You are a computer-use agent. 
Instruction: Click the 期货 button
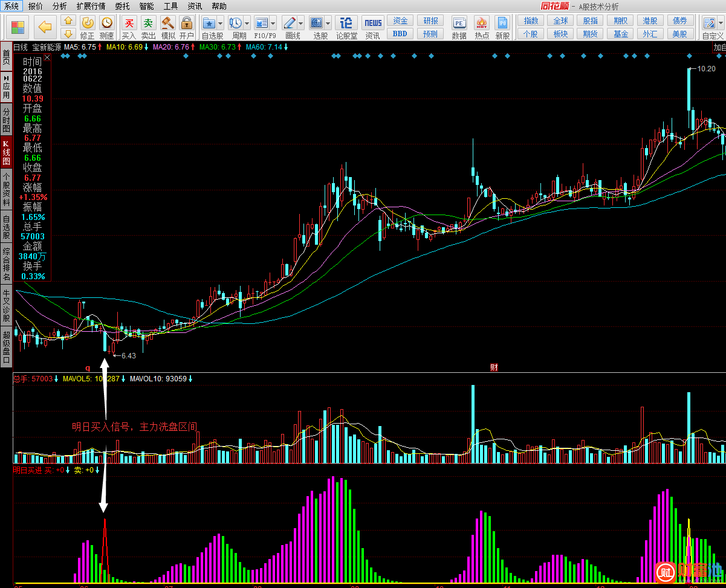coord(591,34)
